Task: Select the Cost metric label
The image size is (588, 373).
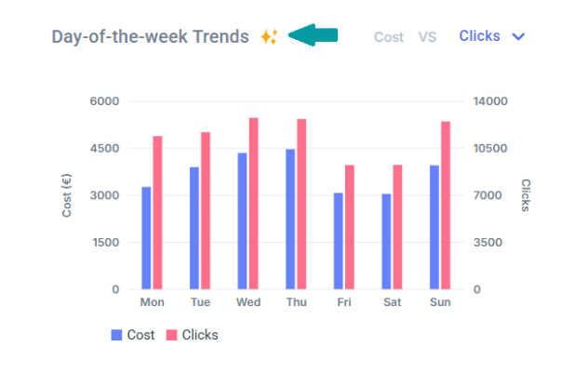Action: [389, 37]
